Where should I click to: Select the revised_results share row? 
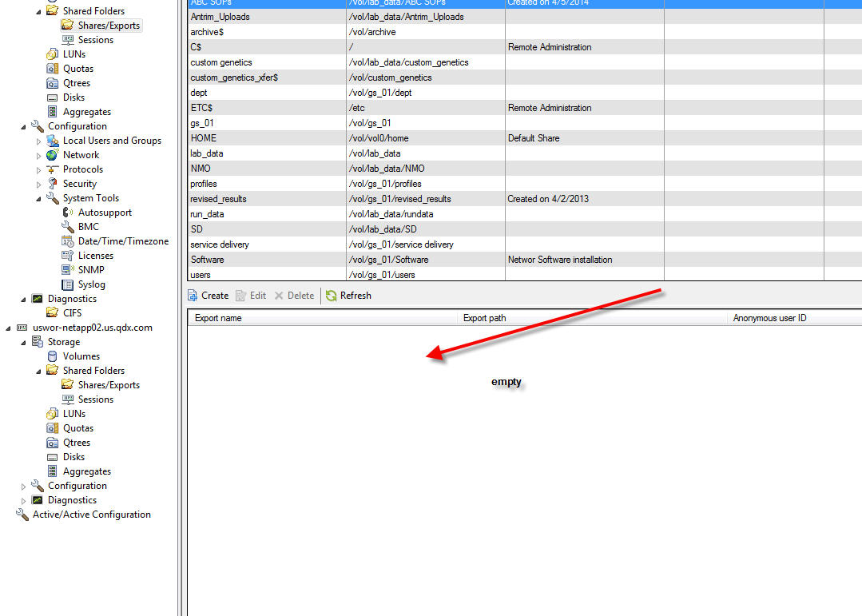pos(218,199)
